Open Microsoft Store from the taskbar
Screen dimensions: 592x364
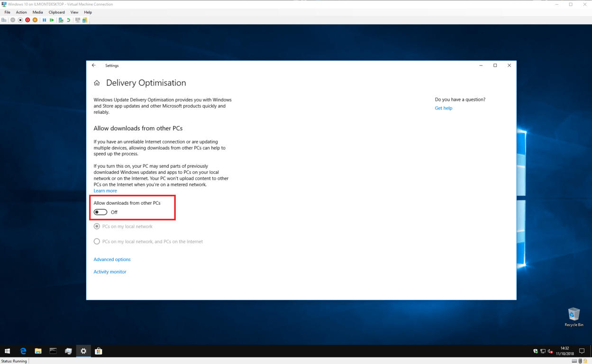click(99, 351)
